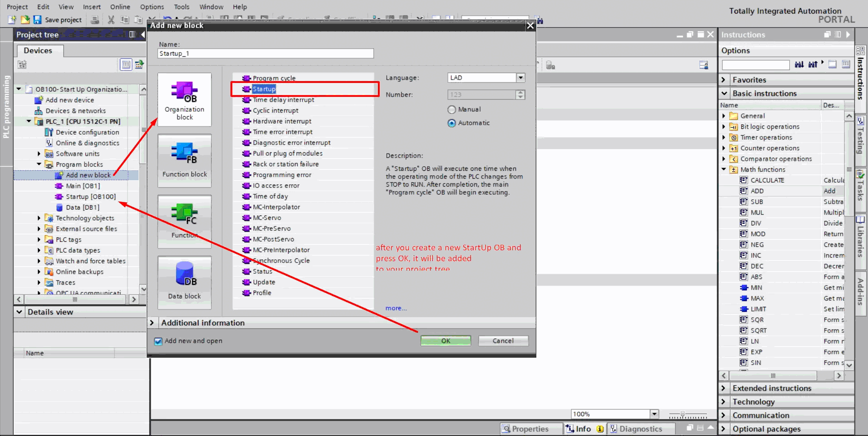Open the Edit menu
This screenshot has width=868, height=436.
(x=43, y=7)
